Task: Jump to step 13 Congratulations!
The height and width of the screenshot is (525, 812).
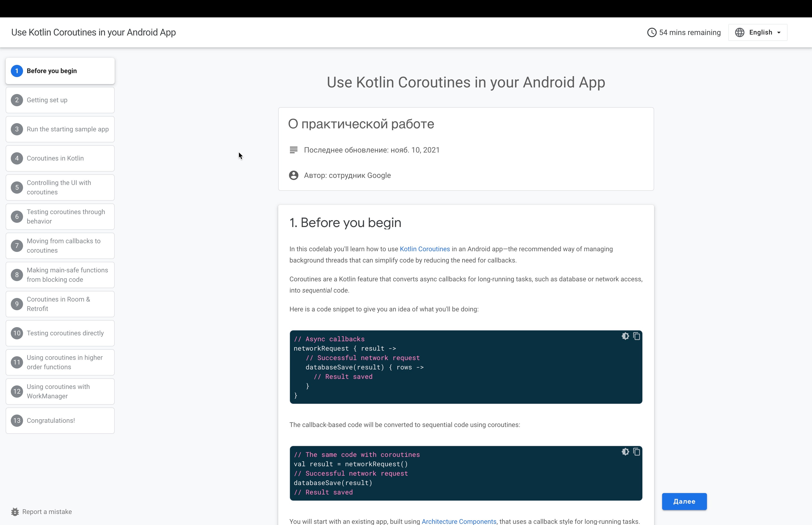Action: [x=60, y=421]
